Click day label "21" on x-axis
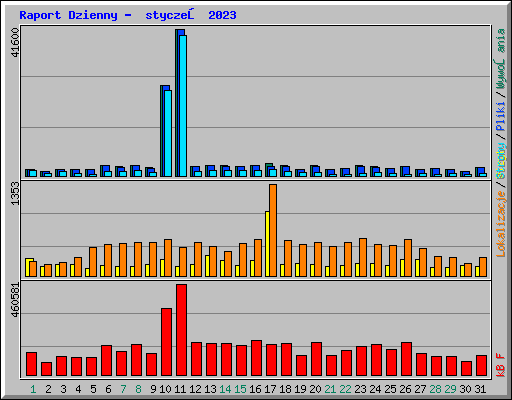This screenshot has height=400, width=512. 330,389
